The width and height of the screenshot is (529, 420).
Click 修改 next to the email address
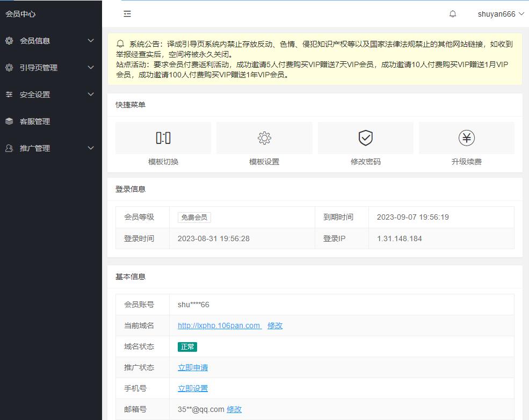(x=234, y=409)
